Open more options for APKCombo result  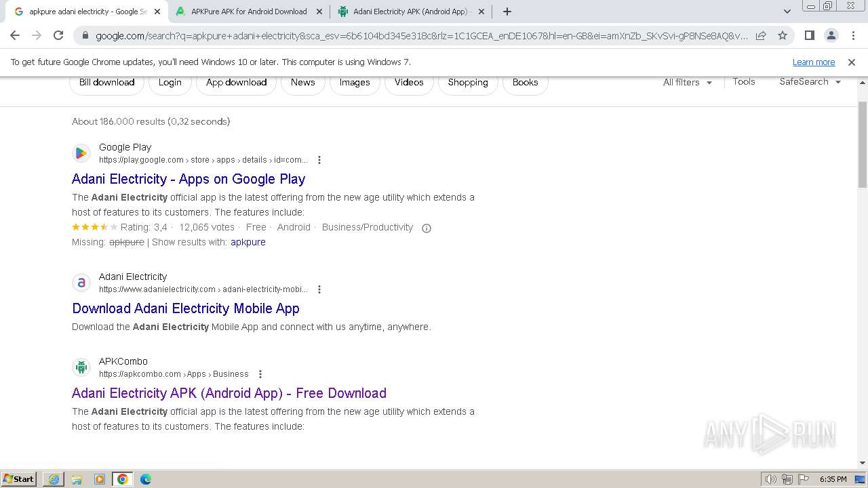(x=260, y=374)
